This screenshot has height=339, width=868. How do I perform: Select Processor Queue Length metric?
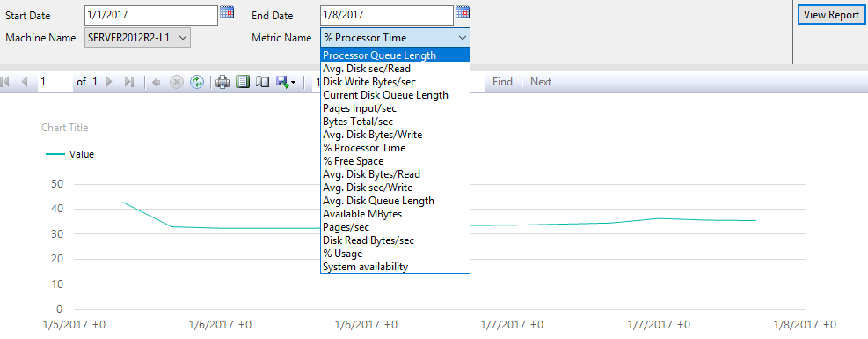tap(395, 55)
